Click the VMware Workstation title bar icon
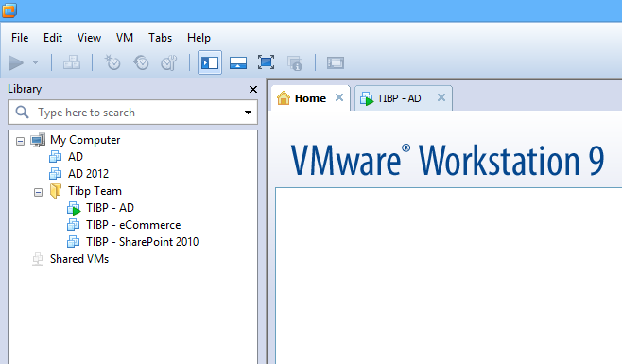 point(9,9)
